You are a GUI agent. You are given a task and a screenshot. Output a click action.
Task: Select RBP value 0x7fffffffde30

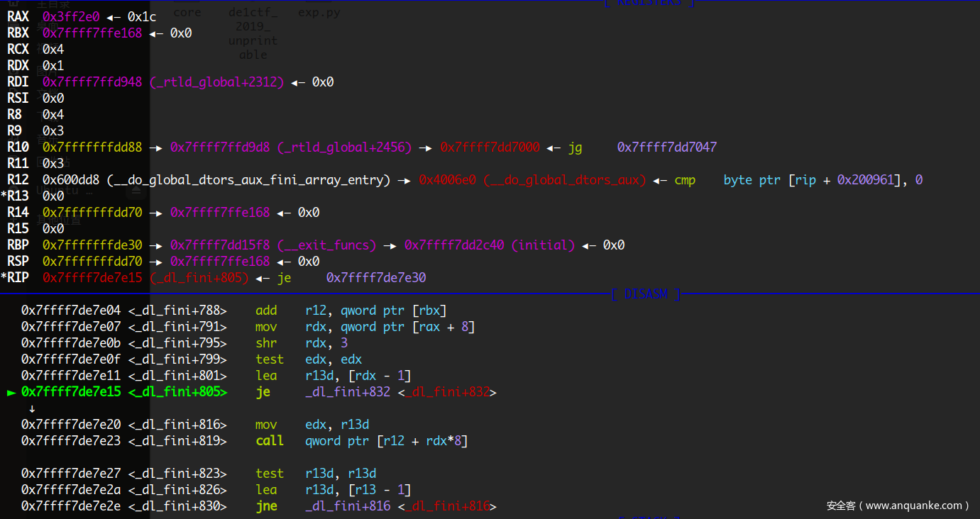92,245
